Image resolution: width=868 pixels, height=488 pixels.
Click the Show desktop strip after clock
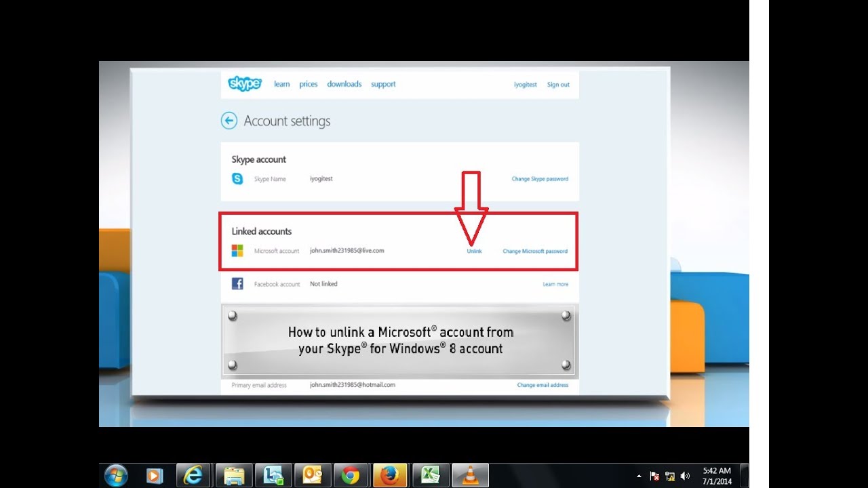pos(745,476)
